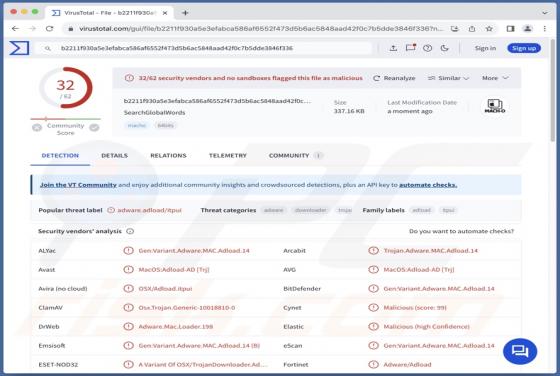Screen dimensions: 560x376
Task: Click the adload family label tag
Action: click(421, 210)
